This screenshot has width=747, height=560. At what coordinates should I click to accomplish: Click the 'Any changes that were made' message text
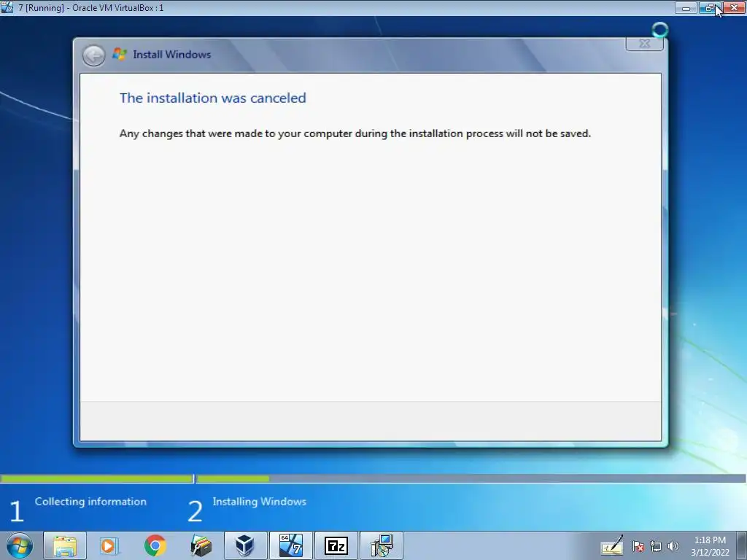coord(355,133)
